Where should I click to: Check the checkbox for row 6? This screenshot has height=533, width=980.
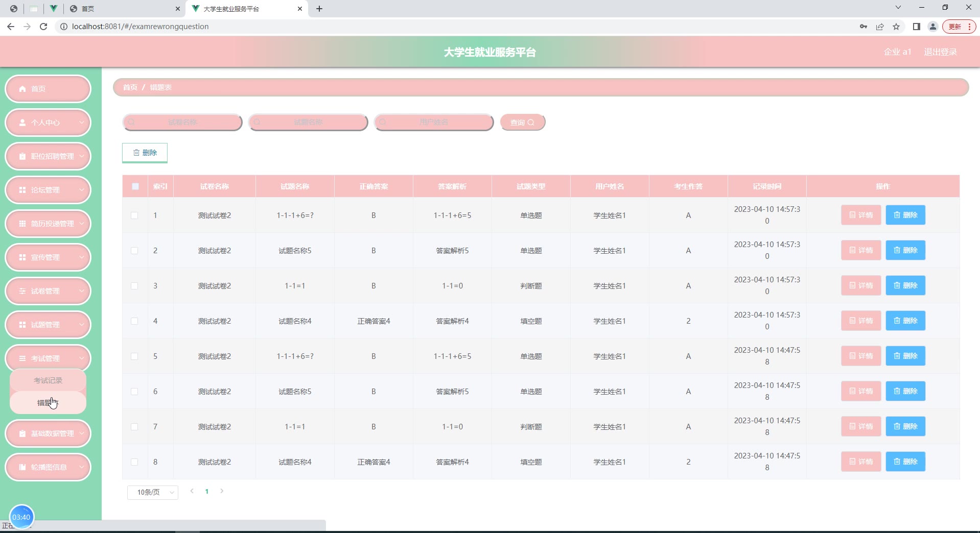[134, 392]
